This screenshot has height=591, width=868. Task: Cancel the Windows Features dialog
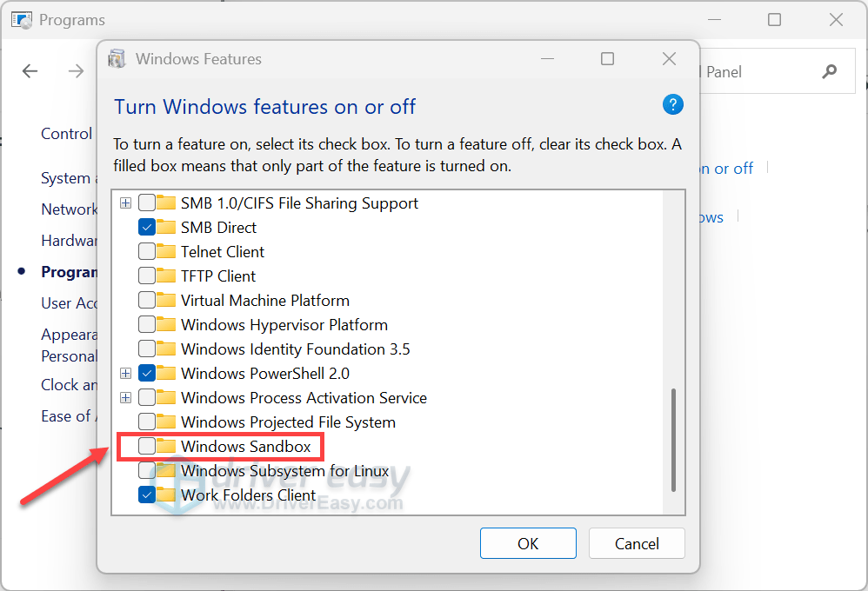[637, 543]
